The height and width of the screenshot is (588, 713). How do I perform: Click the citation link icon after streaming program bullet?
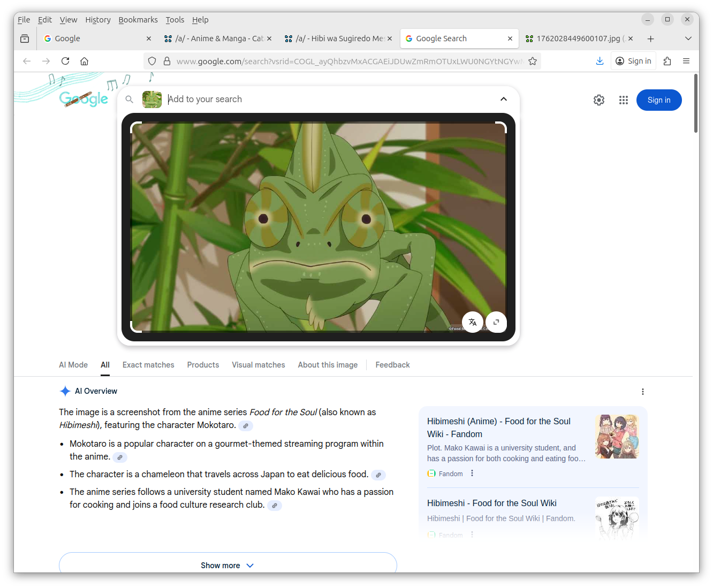(x=120, y=457)
